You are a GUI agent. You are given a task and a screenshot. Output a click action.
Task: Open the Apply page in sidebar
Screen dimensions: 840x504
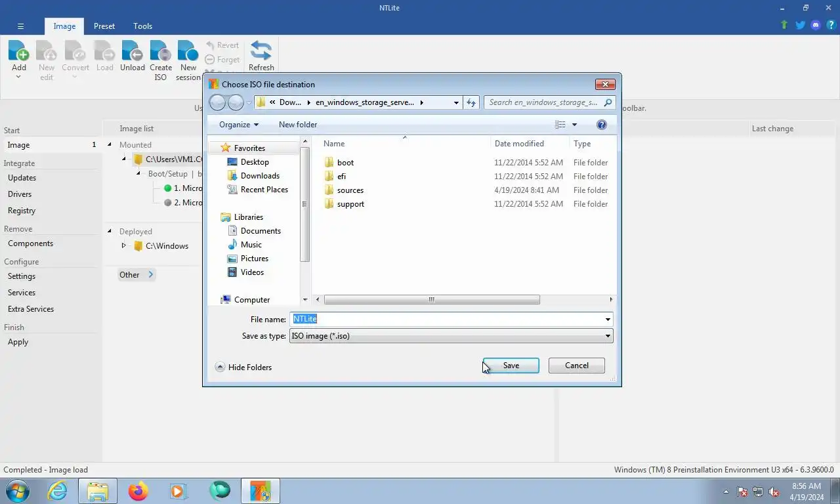tap(18, 342)
